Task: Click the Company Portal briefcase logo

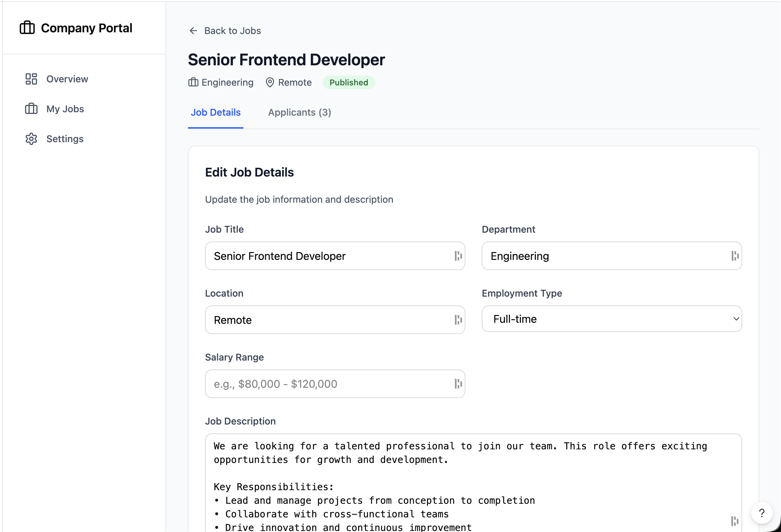Action: click(28, 28)
